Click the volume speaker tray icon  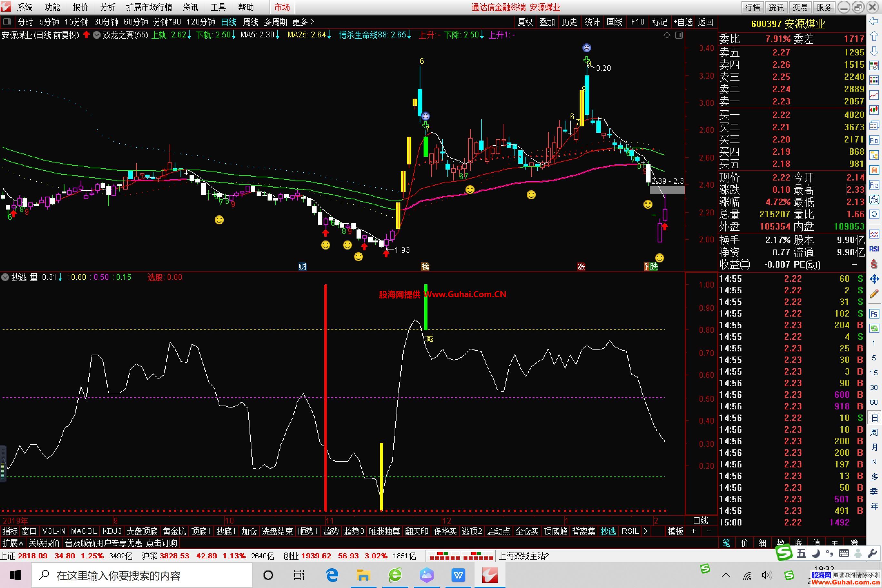(767, 575)
